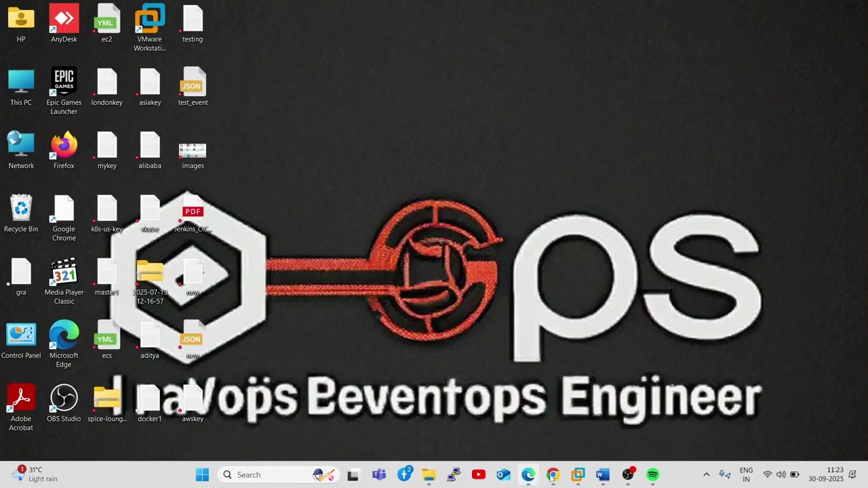Select the docker1 file

[x=149, y=403]
